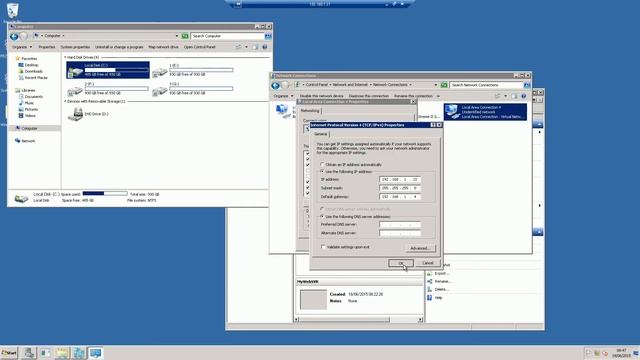Open view options dropdown in Computer window

click(x=246, y=47)
